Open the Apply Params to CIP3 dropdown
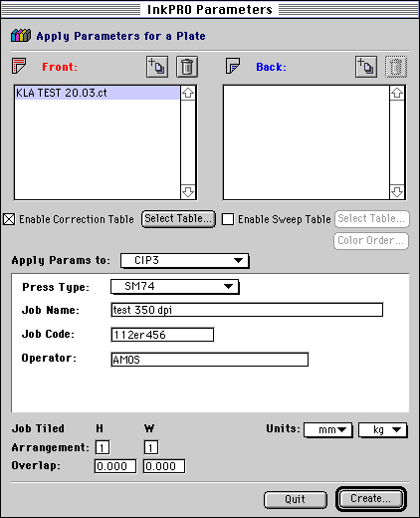 coord(184,260)
